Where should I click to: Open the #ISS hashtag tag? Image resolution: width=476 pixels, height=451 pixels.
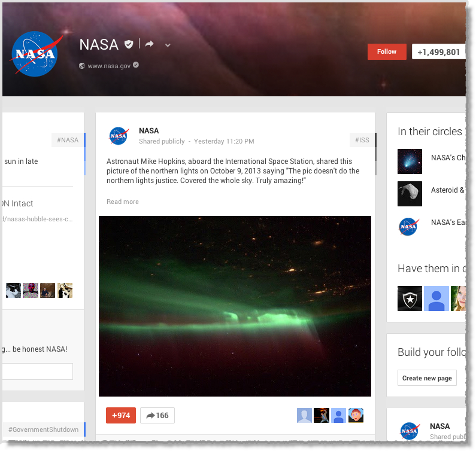click(x=362, y=140)
